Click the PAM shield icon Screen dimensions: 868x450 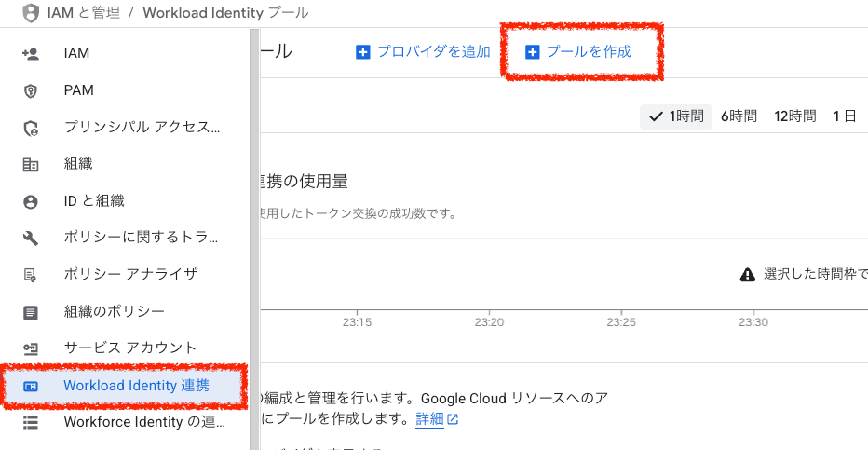[31, 90]
